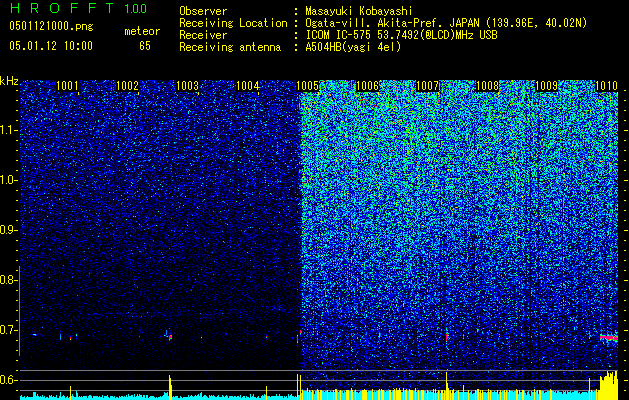629x400 pixels.
Task: Select the file name 0501121000.png
Action: click(x=51, y=26)
